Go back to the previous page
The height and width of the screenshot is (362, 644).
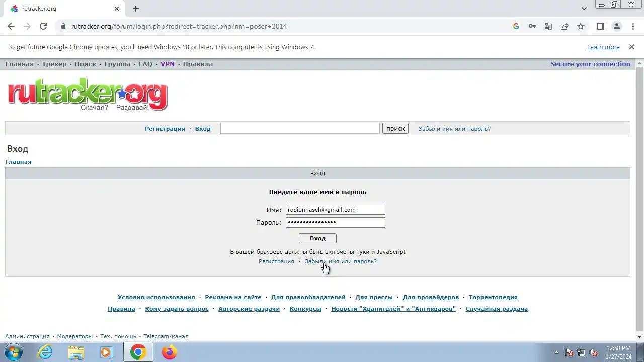pos(11,26)
